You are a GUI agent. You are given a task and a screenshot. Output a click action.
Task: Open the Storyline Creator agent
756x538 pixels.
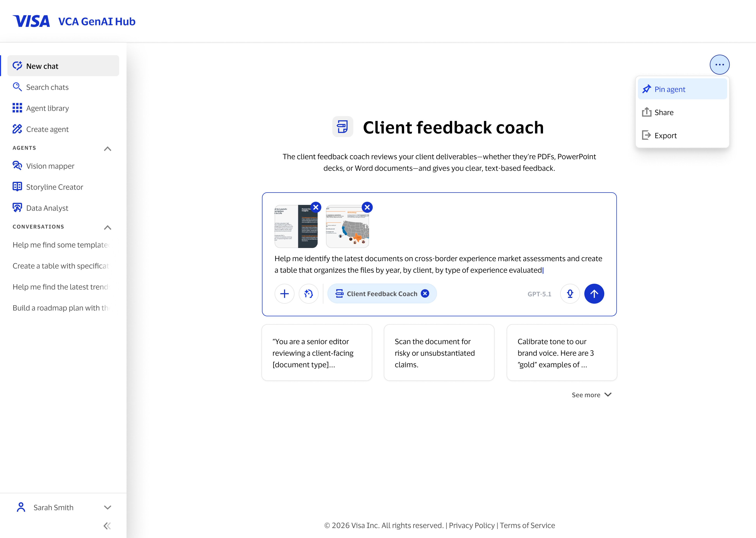[x=63, y=187]
